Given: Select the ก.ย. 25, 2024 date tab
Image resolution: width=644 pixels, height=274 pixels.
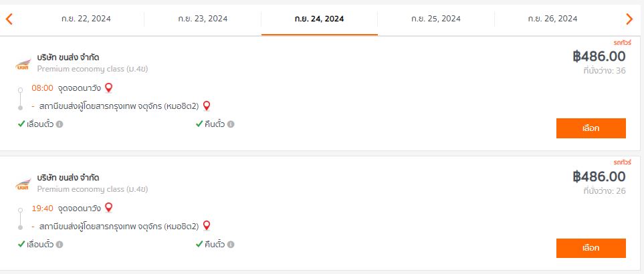Looking at the screenshot, I should (436, 19).
